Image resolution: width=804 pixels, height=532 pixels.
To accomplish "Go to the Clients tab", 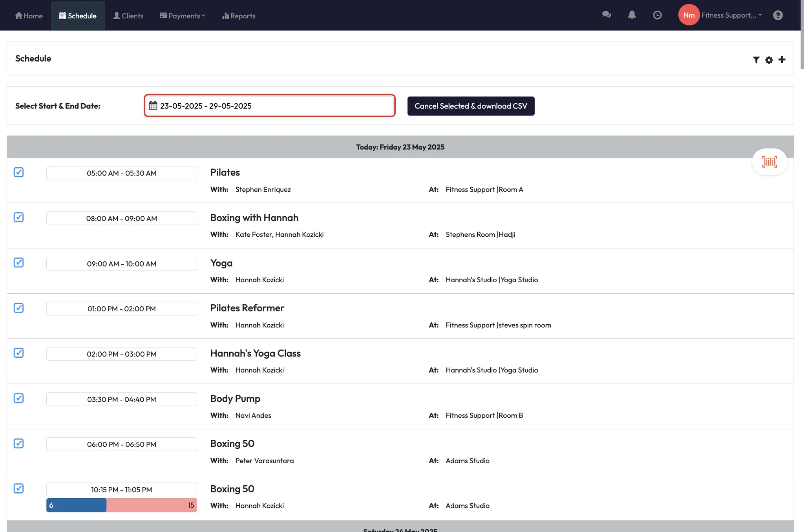I will pos(128,16).
